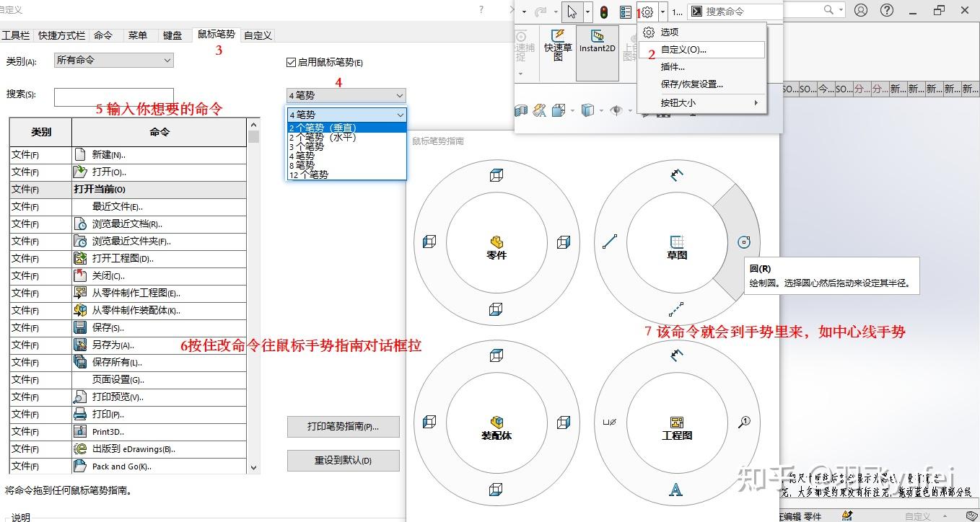The height and width of the screenshot is (522, 980).
Task: Open the 类别 所有命令 dropdown
Action: 114,61
